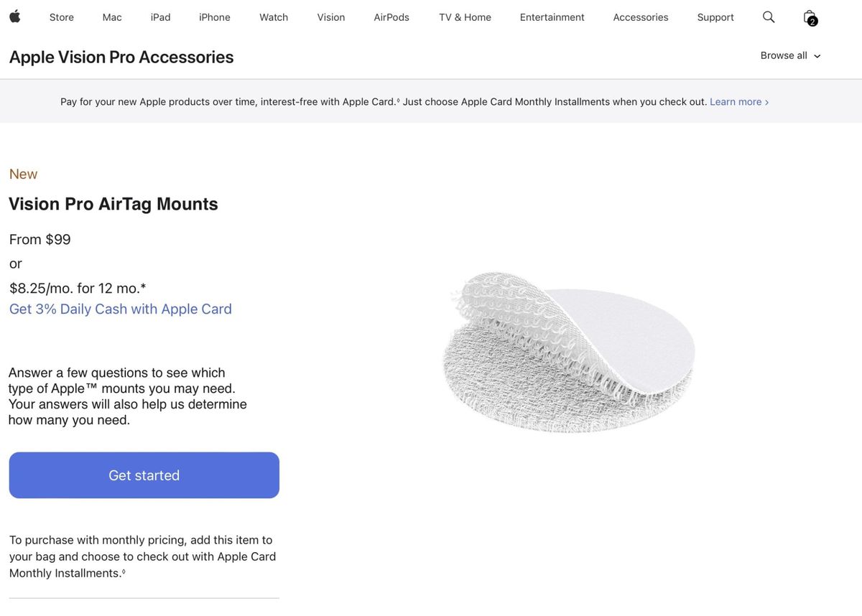Open the Watch menu item
This screenshot has height=616, width=862.
[274, 17]
